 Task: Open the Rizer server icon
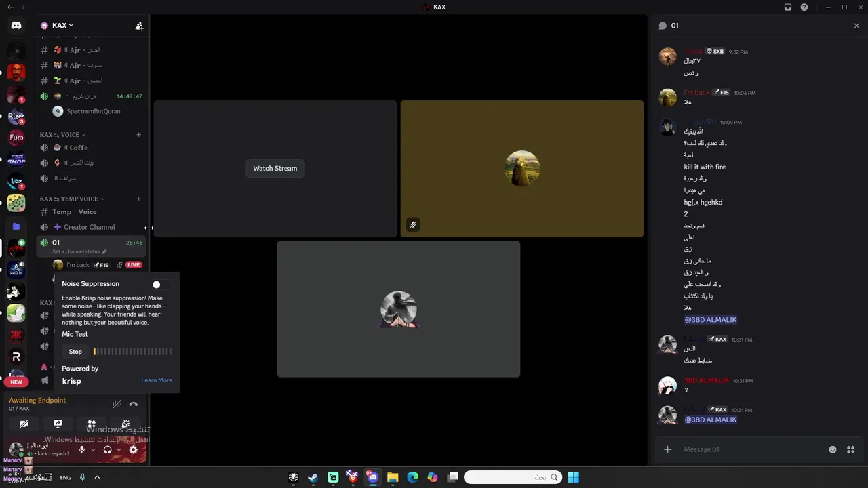click(16, 116)
